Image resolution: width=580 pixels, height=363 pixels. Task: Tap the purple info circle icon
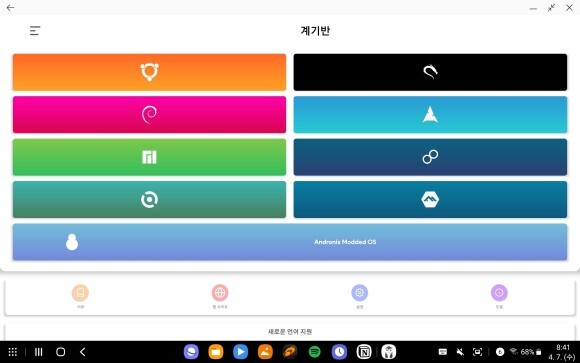499,293
